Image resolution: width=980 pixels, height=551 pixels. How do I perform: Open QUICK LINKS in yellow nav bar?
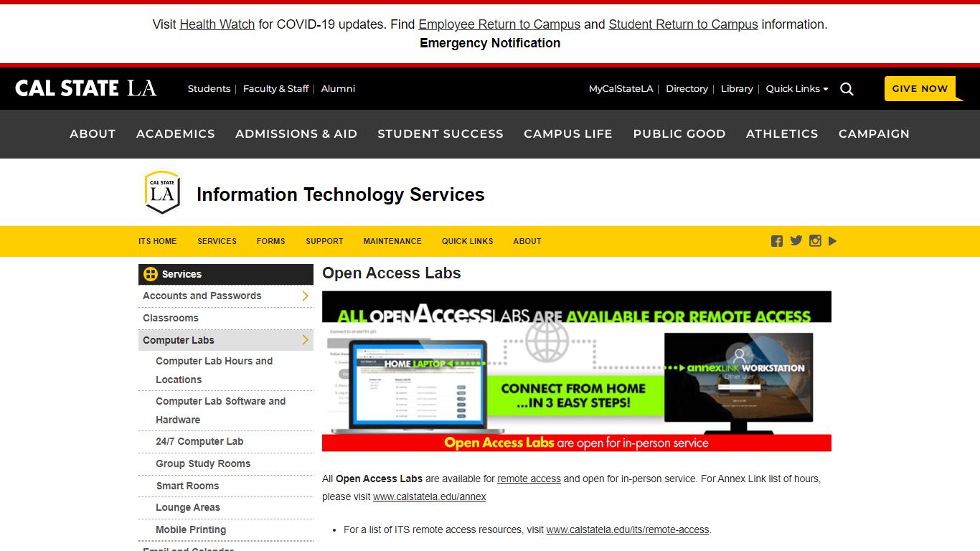(x=468, y=241)
